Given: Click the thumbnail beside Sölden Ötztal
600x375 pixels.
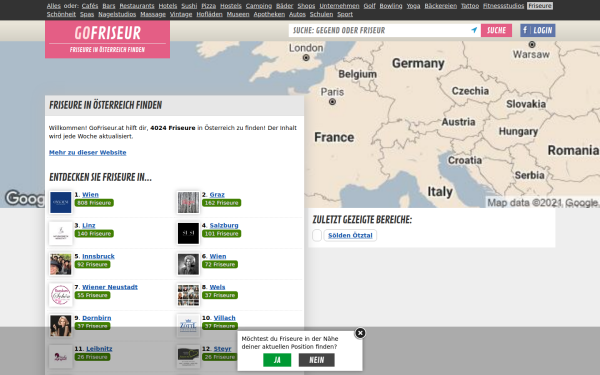Looking at the screenshot, I should click(317, 235).
